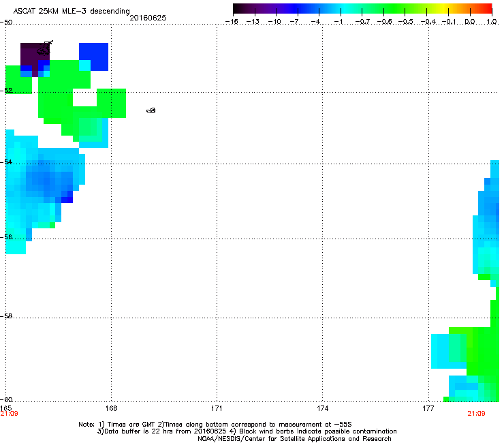Click the island outline over the dark purple block
The width and height of the screenshot is (504, 443).
45,48
